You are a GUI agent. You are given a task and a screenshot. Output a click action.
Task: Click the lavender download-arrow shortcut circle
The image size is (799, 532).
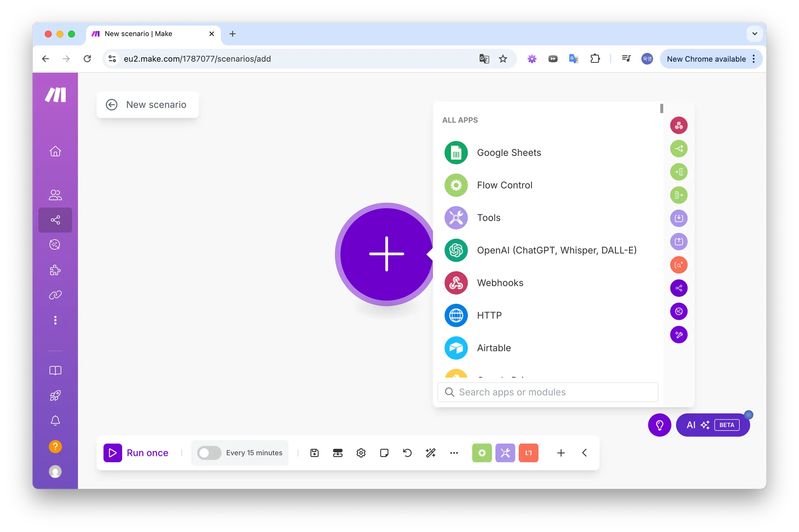[x=679, y=218]
